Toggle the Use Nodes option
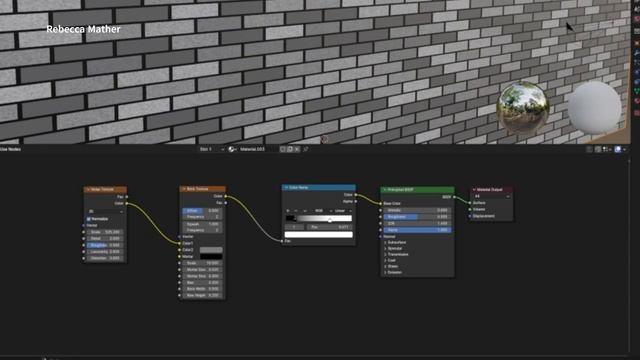This screenshot has width=640, height=360. pyautogui.click(x=11, y=149)
